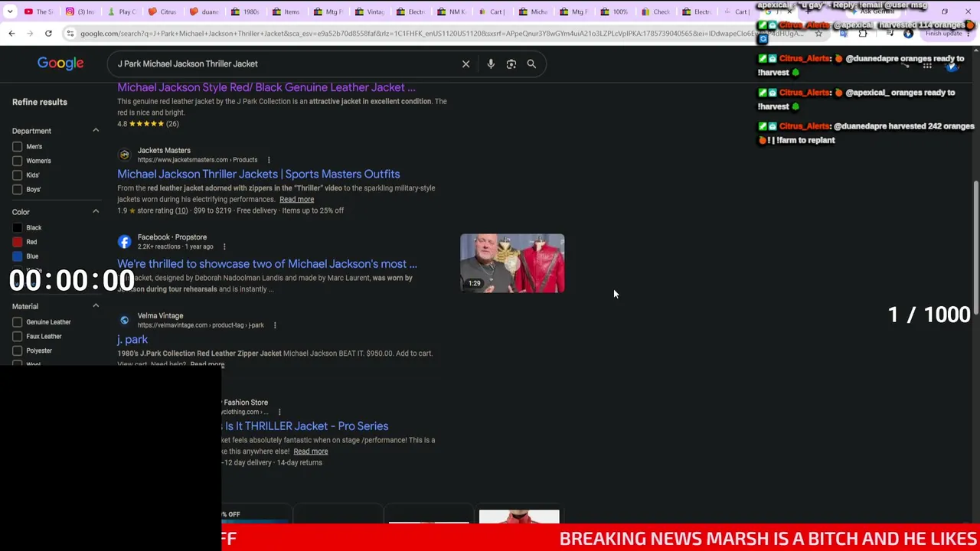Check the Faux Leather material filter
The width and height of the screenshot is (980, 551).
pyautogui.click(x=18, y=336)
